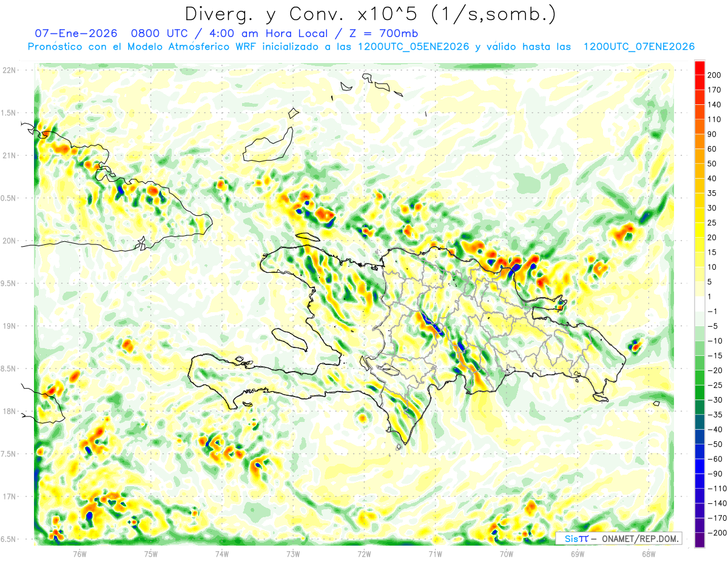This screenshot has height=562, width=728.
Task: Click the '76W' longitude label
Action: pyautogui.click(x=79, y=554)
